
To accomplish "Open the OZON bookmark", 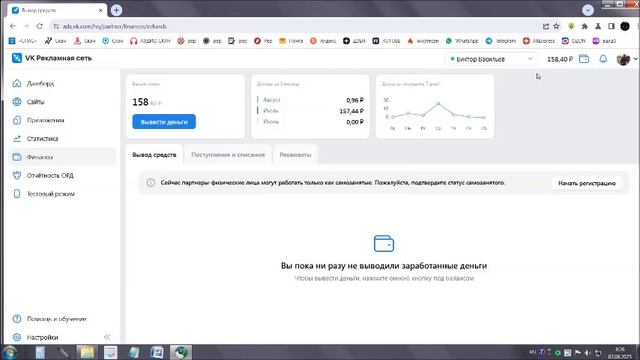I will tap(573, 41).
